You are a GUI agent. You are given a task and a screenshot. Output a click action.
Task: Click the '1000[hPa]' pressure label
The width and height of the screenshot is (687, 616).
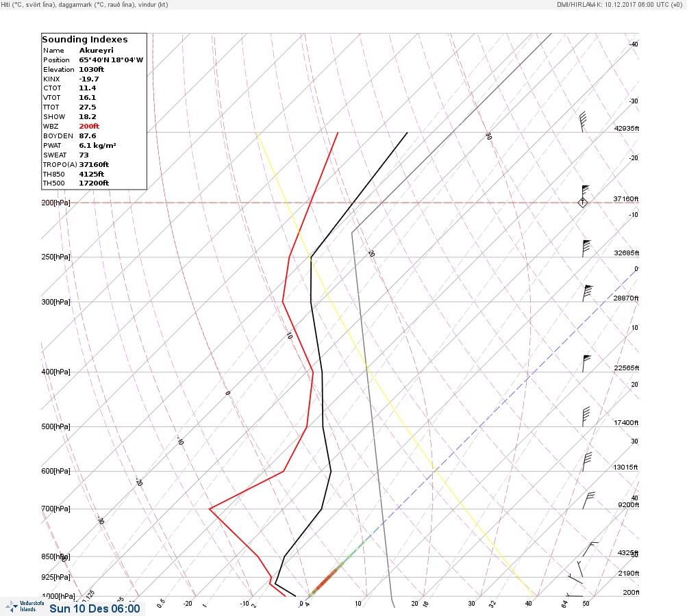coord(58,596)
